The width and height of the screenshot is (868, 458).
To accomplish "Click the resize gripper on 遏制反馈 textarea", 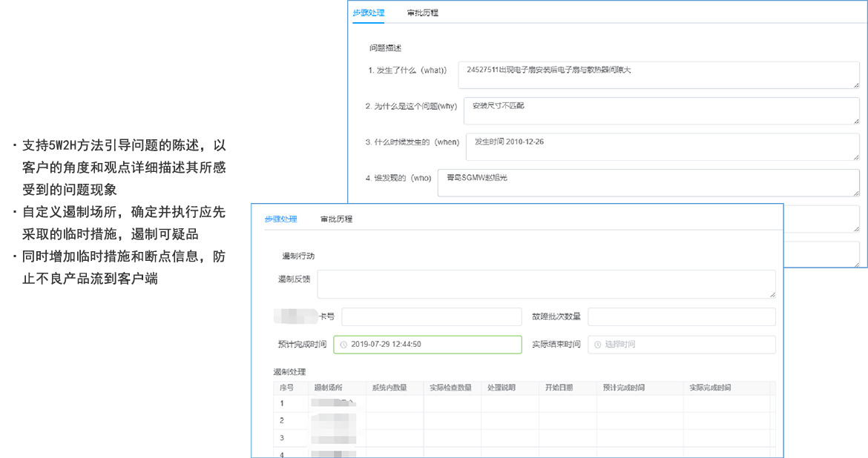I will [x=773, y=294].
